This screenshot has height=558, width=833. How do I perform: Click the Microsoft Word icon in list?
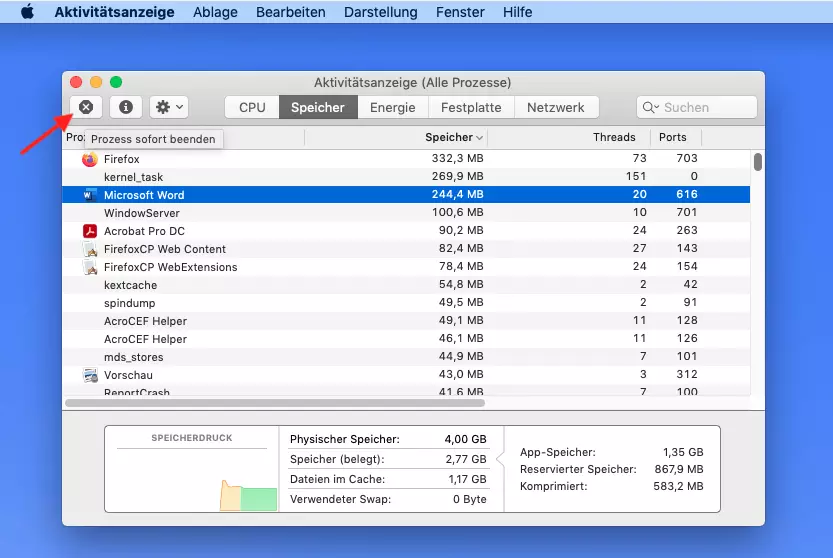pyautogui.click(x=90, y=195)
